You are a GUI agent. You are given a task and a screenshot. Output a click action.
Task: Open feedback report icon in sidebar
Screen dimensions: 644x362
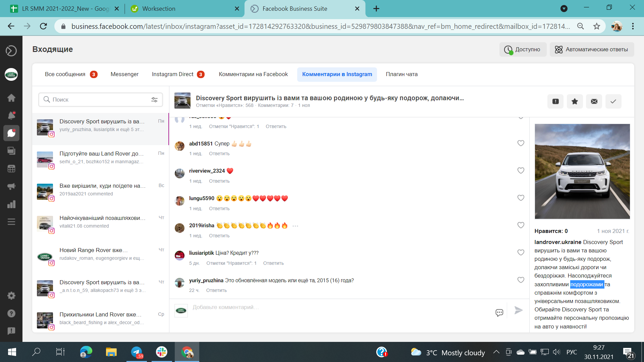point(11,331)
